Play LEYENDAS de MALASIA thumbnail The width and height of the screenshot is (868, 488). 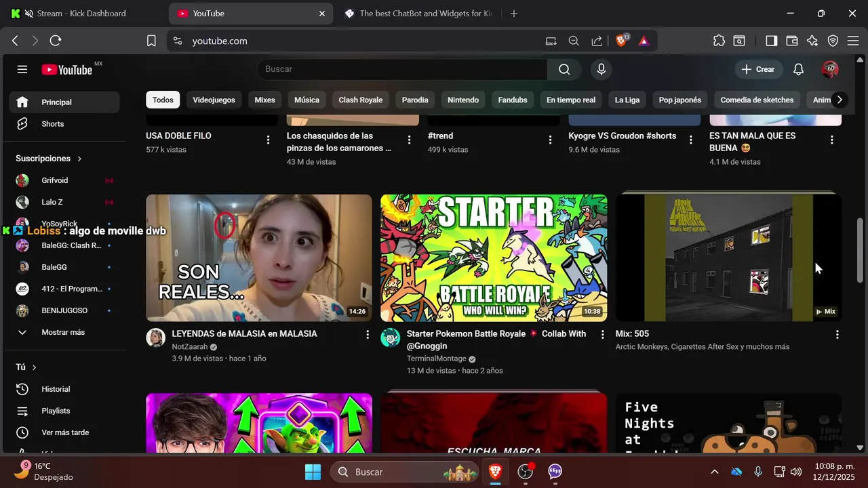[x=259, y=258]
